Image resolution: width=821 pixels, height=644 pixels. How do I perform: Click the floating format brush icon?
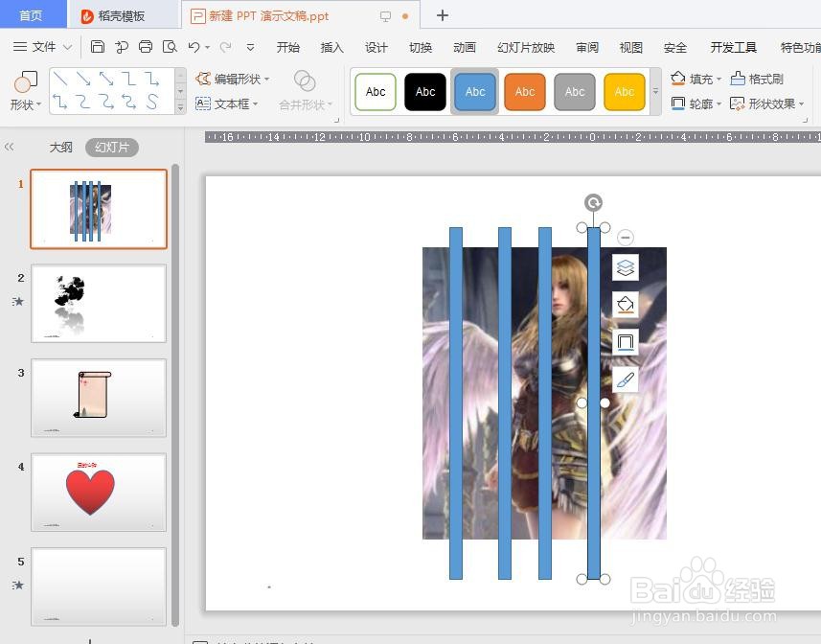click(x=626, y=379)
